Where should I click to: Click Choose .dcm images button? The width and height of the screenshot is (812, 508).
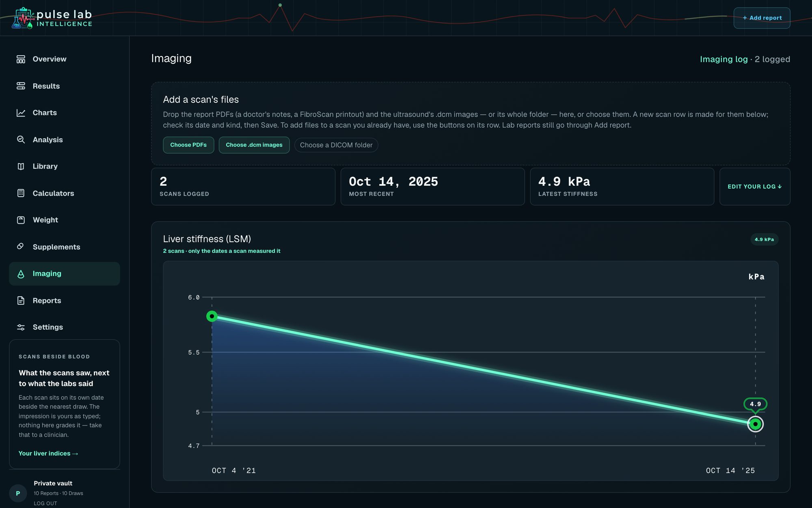[254, 145]
